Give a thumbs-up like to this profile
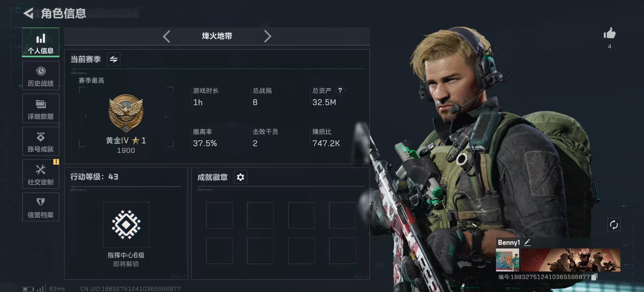Image resolution: width=644 pixels, height=292 pixels. (609, 33)
